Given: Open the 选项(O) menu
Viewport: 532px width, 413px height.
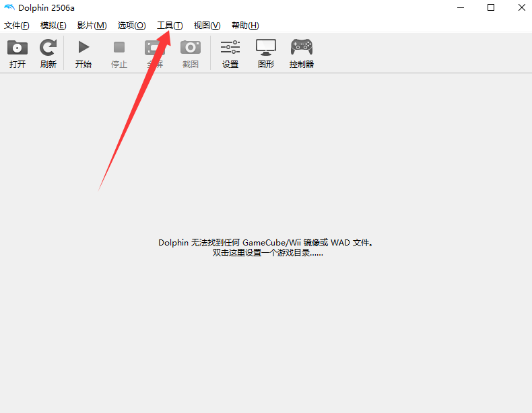Looking at the screenshot, I should point(131,26).
